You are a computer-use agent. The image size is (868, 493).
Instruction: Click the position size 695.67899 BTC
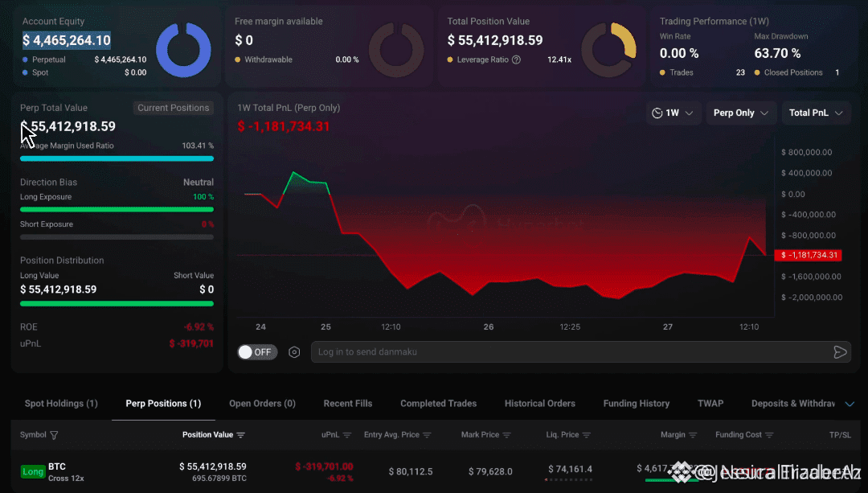coord(219,479)
